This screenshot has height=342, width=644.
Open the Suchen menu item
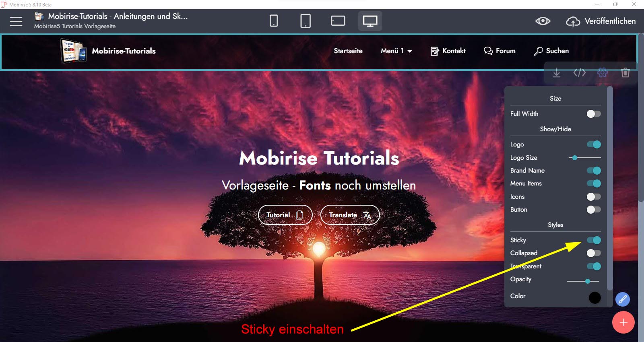click(551, 51)
